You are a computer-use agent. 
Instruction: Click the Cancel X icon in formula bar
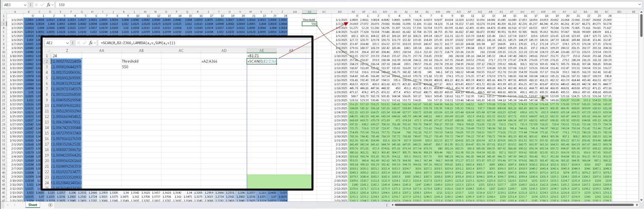[36, 5]
